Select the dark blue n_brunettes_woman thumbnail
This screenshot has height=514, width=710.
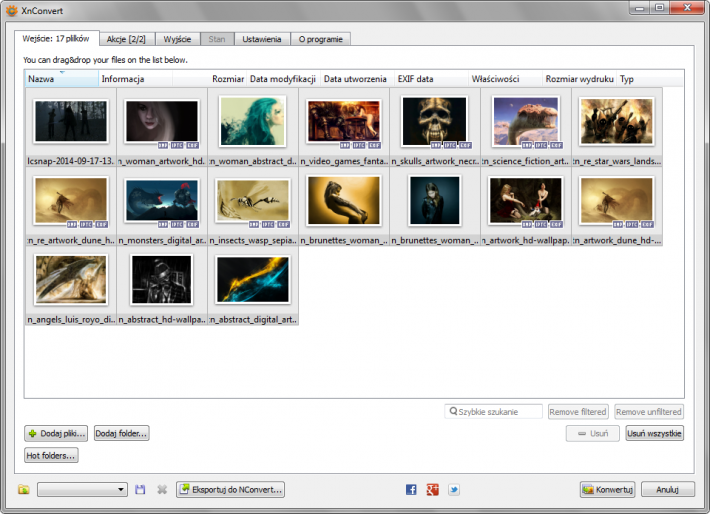pos(435,200)
